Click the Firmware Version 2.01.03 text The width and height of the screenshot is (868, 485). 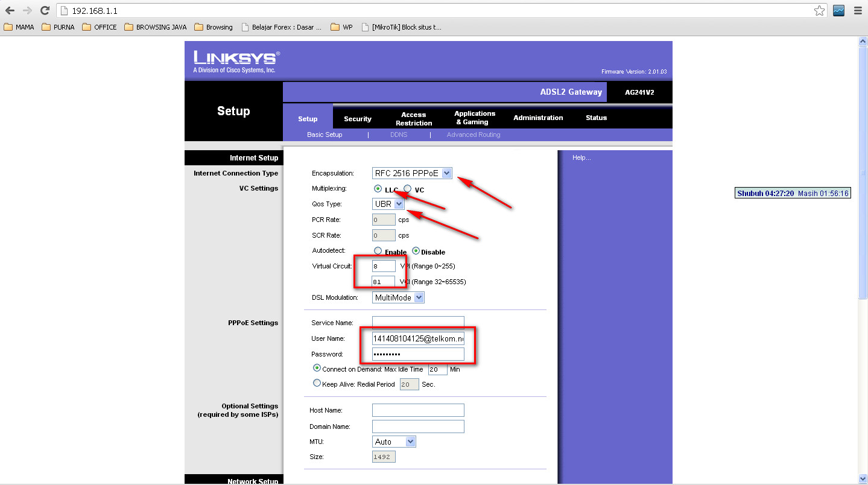point(634,72)
